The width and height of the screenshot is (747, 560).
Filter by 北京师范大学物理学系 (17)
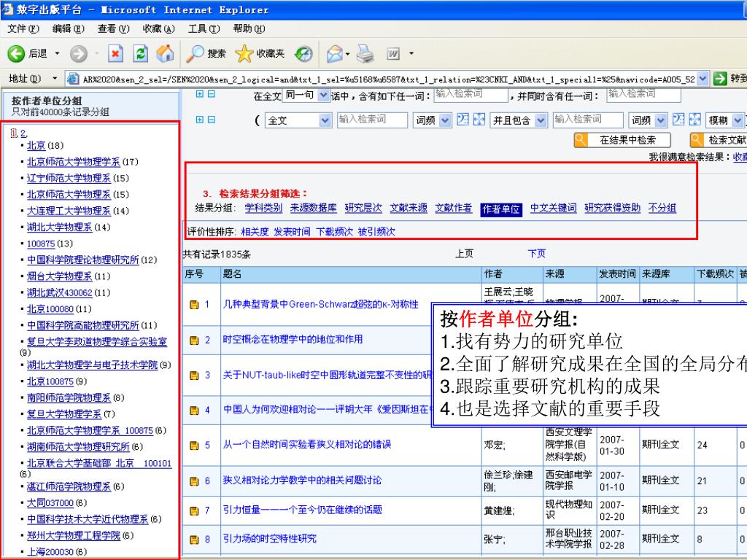74,162
